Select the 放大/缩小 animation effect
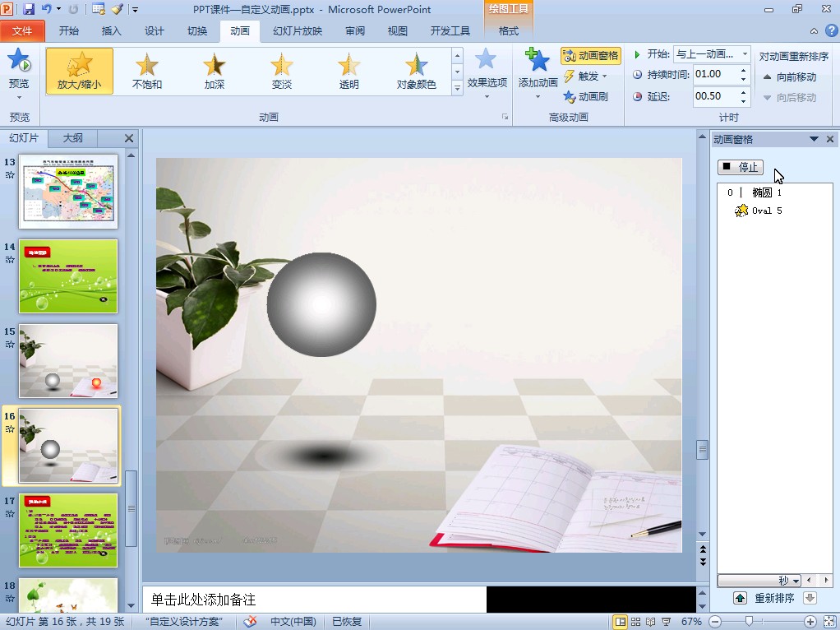The width and height of the screenshot is (840, 630). coord(80,71)
